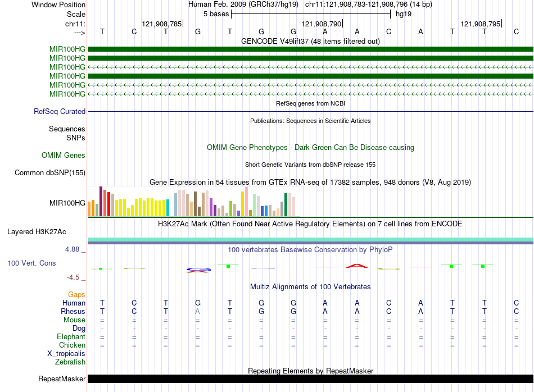Click the 5 bases scale bar text
Image resolution: width=534 pixels, height=392 pixels.
(x=216, y=14)
